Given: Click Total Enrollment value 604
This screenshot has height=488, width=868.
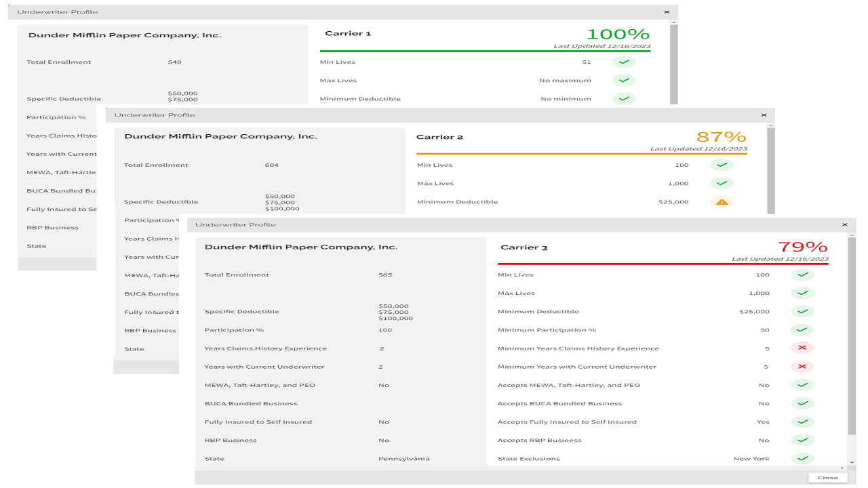Looking at the screenshot, I should [x=271, y=165].
